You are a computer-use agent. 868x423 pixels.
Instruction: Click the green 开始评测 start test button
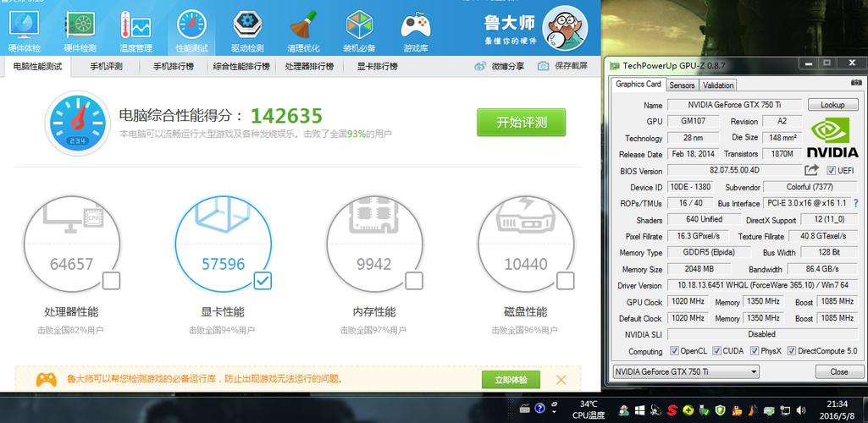point(522,122)
